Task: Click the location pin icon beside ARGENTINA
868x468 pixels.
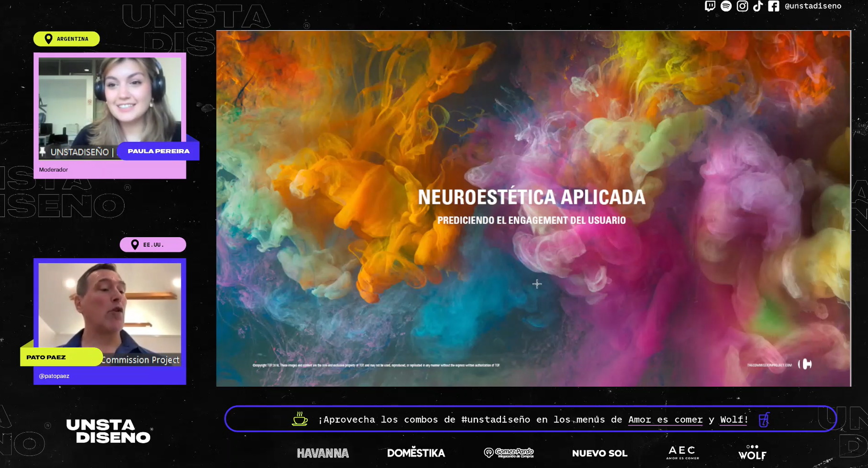Action: coord(48,39)
